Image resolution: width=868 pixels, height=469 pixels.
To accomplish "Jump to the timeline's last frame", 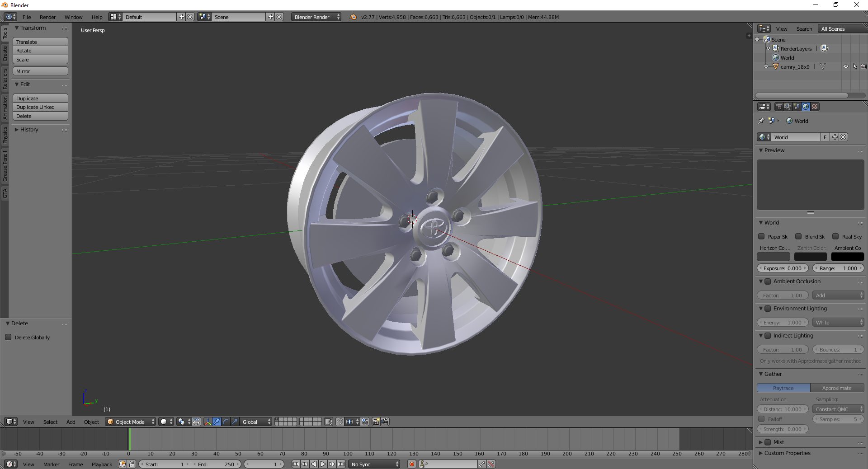I will pyautogui.click(x=341, y=464).
